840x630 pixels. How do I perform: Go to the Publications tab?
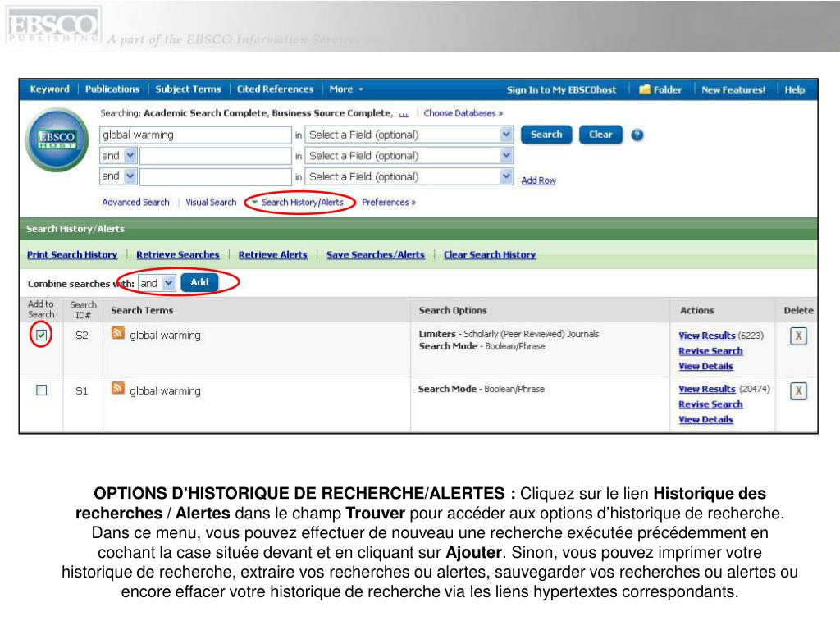coord(112,89)
